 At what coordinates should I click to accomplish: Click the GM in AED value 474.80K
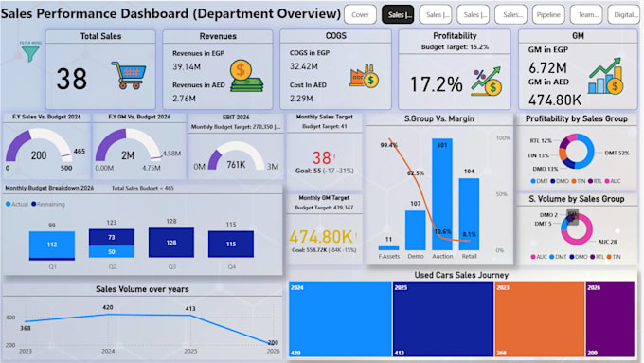(555, 100)
